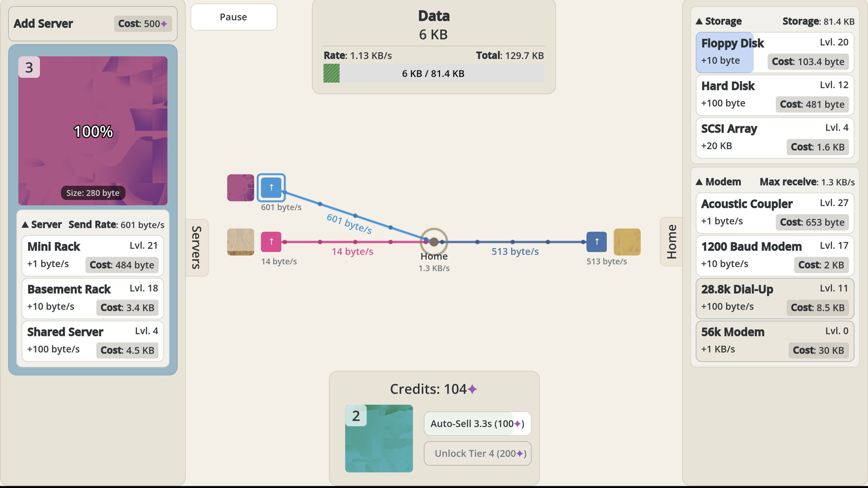868x488 pixels.
Task: Open the teal tier 2 data thumbnail
Action: click(x=379, y=438)
